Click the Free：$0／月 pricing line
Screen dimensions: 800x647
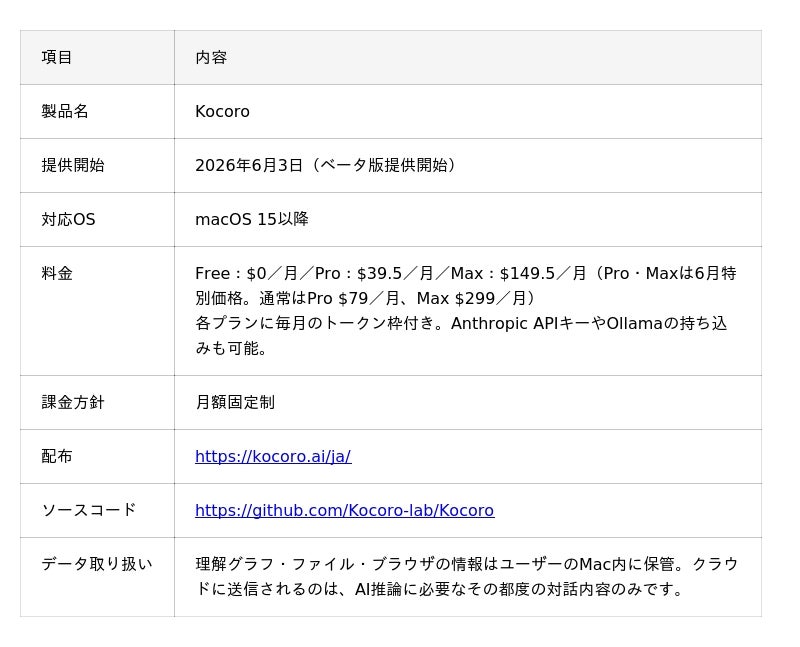click(x=465, y=273)
